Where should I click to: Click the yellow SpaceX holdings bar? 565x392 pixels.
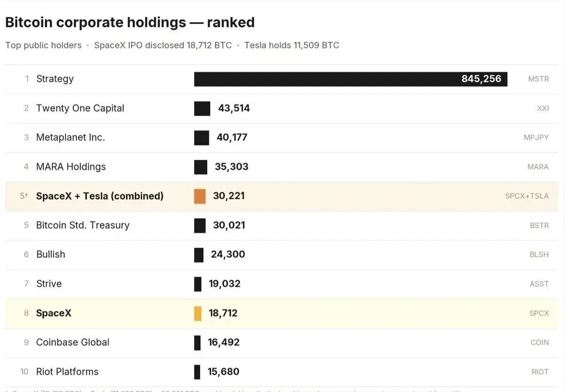click(198, 313)
